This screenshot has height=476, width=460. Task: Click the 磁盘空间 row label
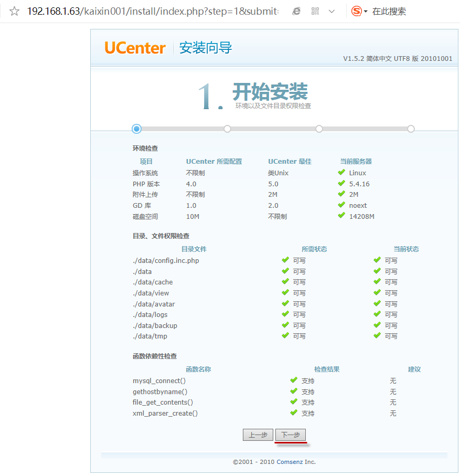(x=145, y=216)
